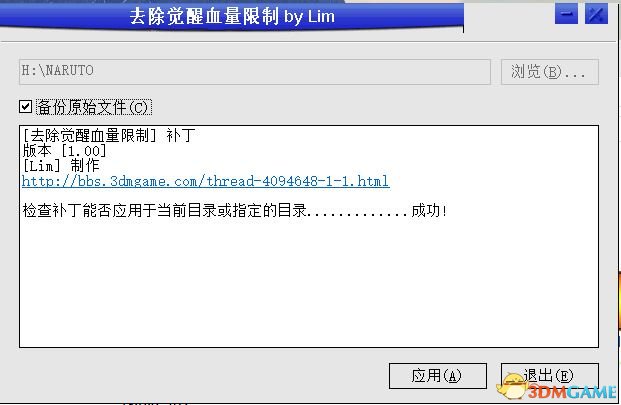
Task: Click the 去除觉醒血量限制 by Lim title text
Action: (x=232, y=17)
